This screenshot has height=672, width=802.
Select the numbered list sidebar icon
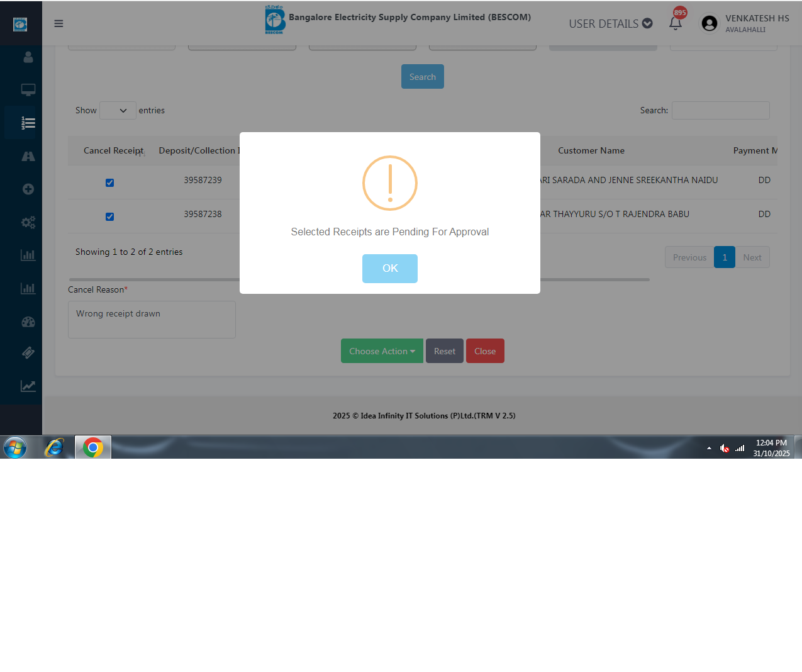[x=28, y=123]
